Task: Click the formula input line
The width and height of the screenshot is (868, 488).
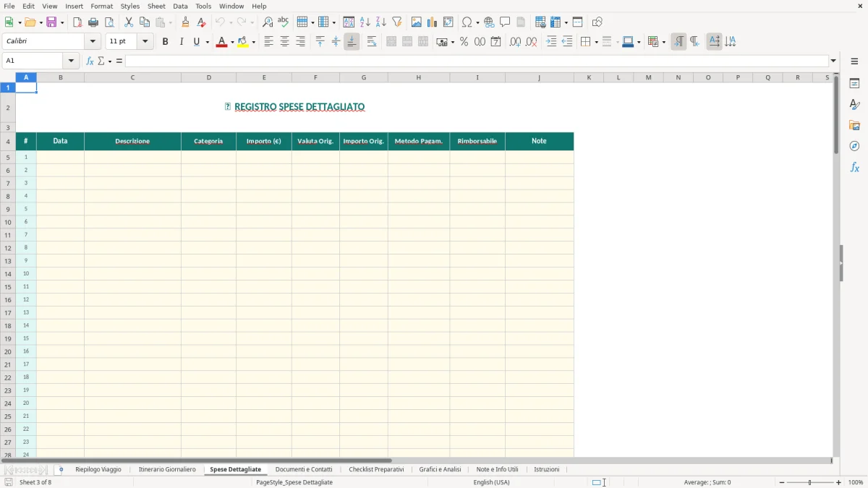Action: coord(477,61)
